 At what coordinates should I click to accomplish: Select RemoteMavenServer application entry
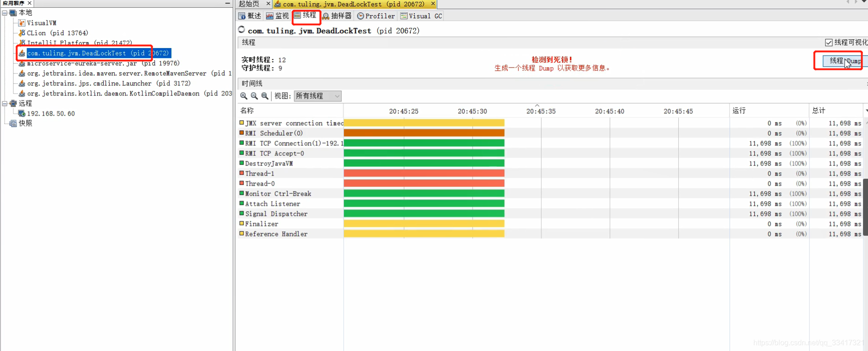(129, 73)
